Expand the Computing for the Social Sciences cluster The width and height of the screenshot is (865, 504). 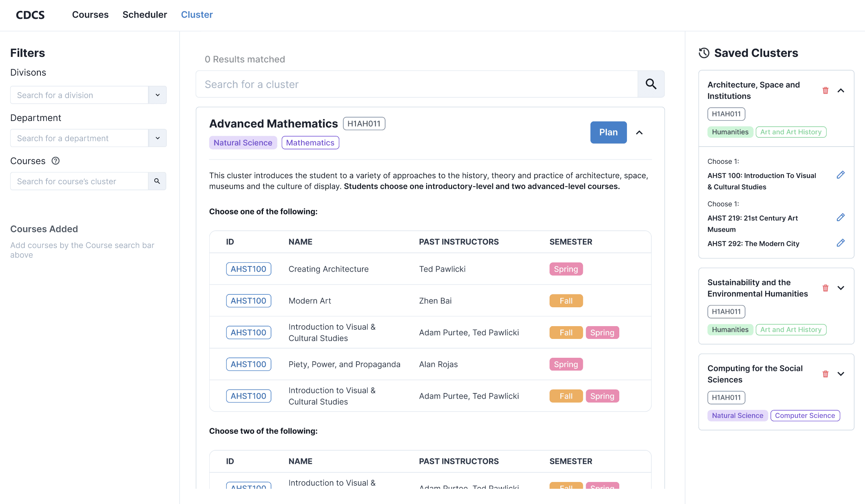click(841, 374)
